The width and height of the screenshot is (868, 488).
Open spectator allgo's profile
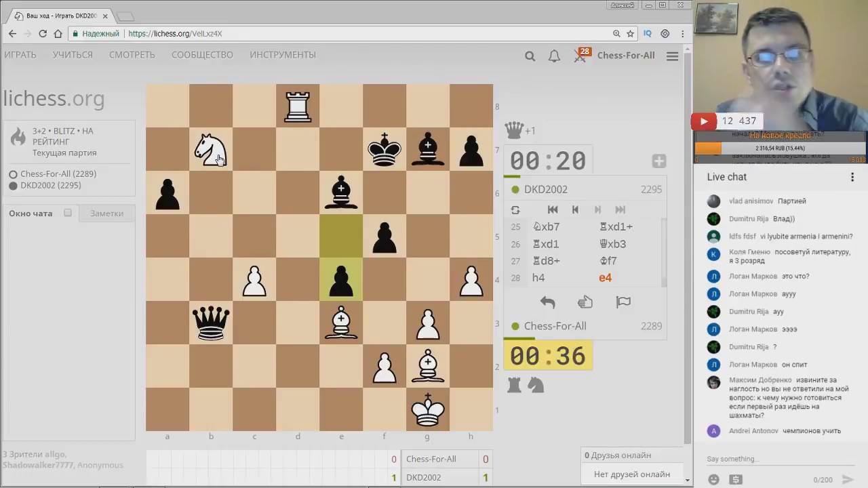coord(55,454)
